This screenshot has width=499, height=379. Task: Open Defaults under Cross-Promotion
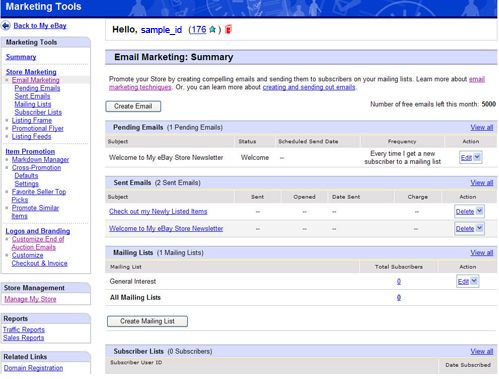(x=26, y=175)
